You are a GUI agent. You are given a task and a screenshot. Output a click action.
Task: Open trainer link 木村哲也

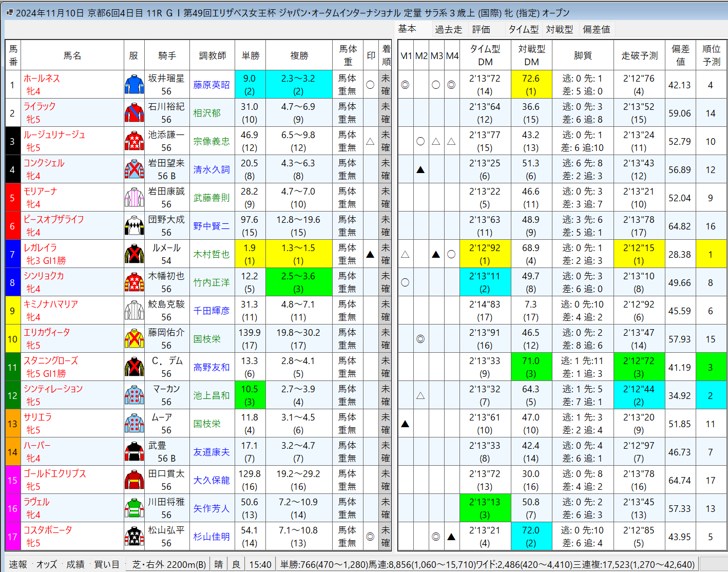click(212, 254)
